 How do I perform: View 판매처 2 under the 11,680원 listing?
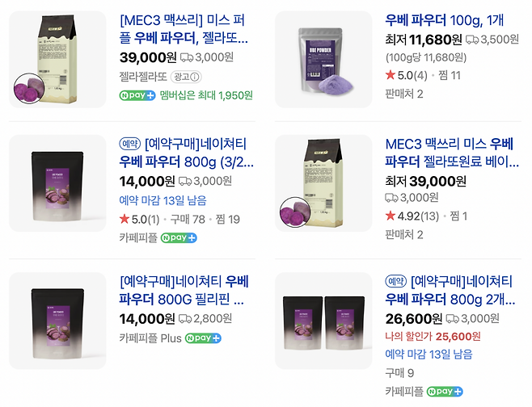click(x=403, y=94)
